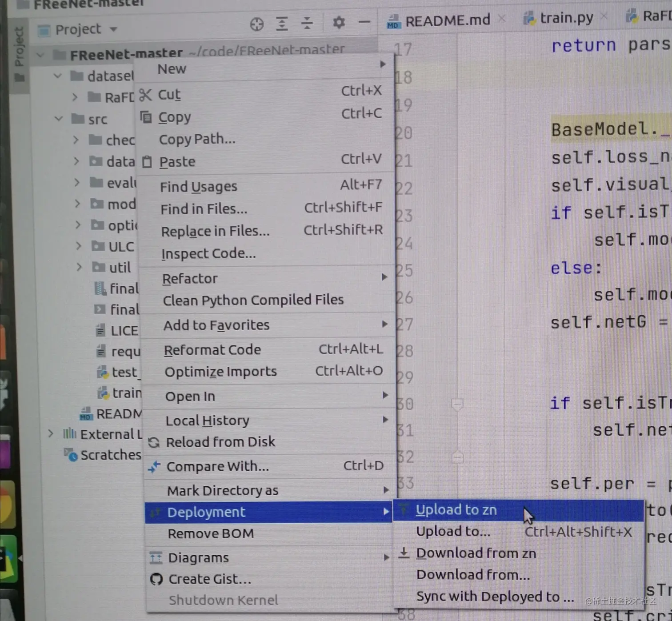
Task: Collapse the dataset folder arrow
Action: tap(58, 76)
